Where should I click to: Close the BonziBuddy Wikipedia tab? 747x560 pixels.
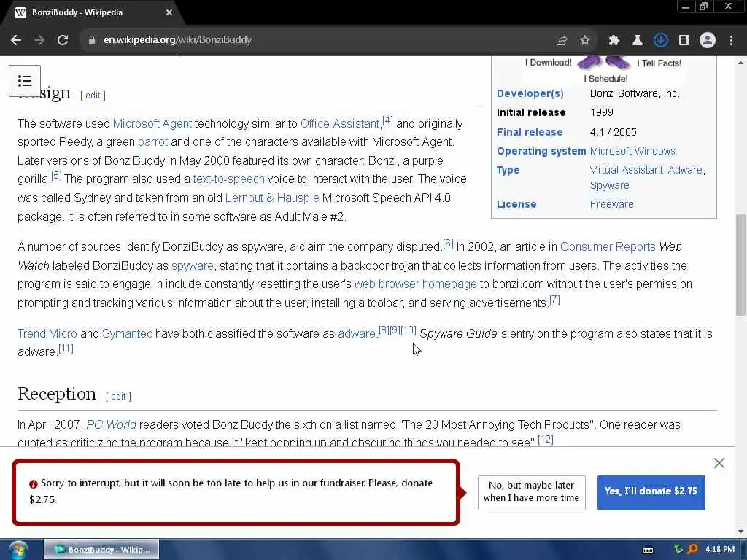(169, 13)
